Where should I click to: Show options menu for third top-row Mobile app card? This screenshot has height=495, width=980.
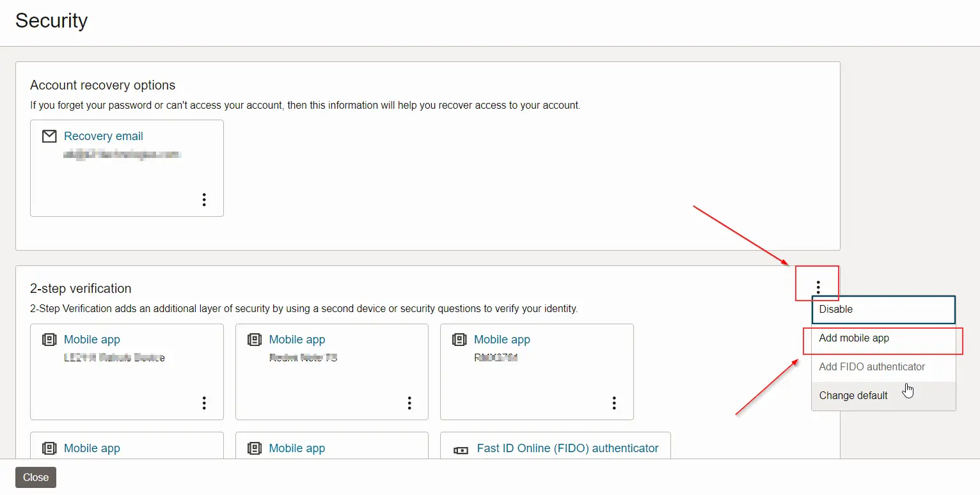614,403
